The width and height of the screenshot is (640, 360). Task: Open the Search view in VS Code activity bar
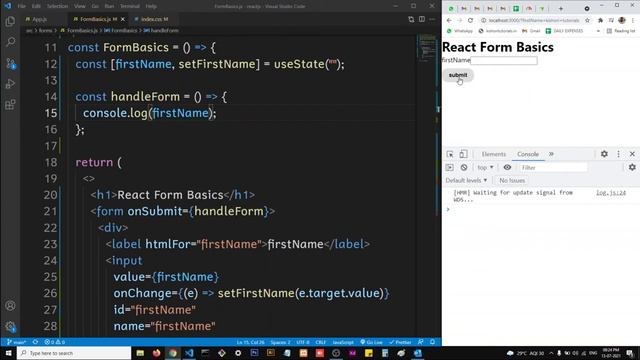(11, 42)
